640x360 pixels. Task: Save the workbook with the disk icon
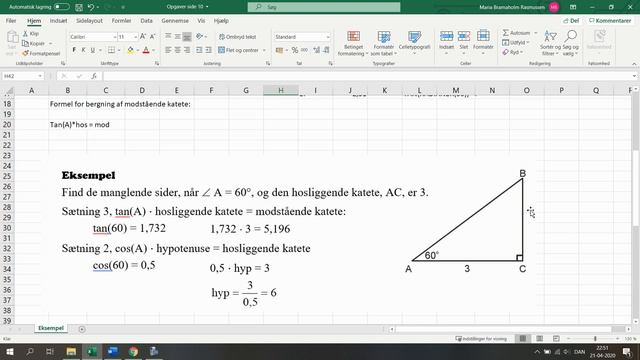79,7
